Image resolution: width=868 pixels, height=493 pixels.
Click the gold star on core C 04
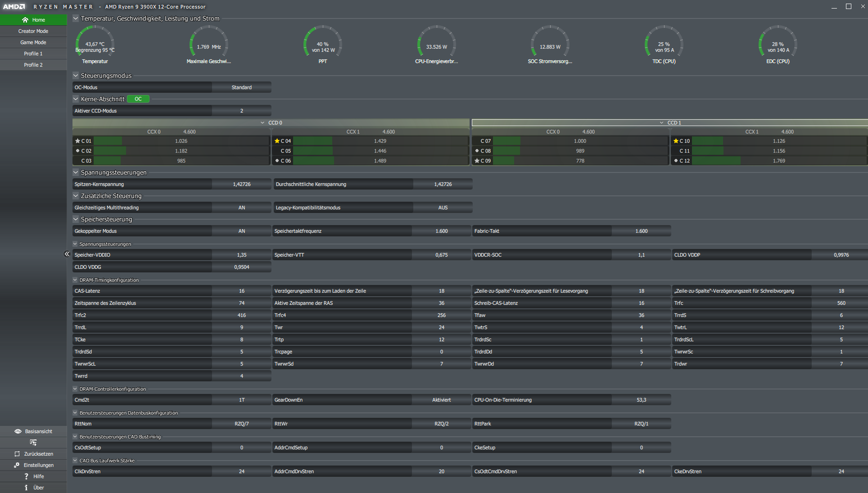click(277, 141)
